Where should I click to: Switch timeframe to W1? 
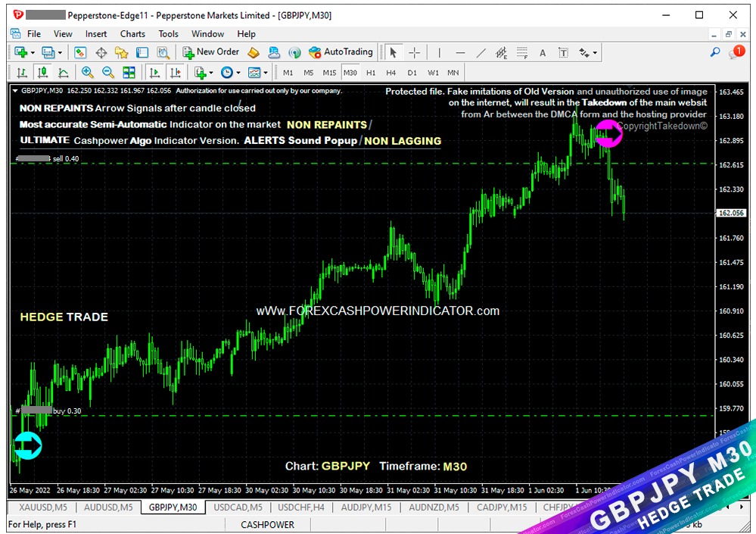[x=433, y=73]
